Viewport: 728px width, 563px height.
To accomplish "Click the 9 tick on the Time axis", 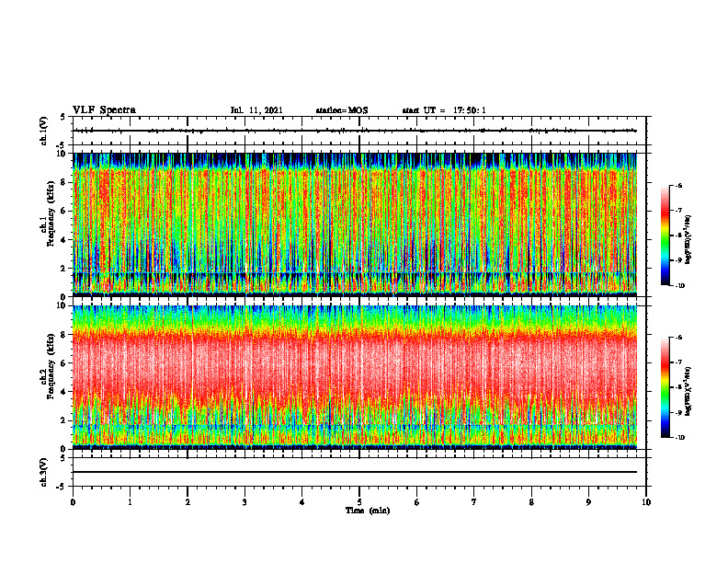I will click(588, 502).
